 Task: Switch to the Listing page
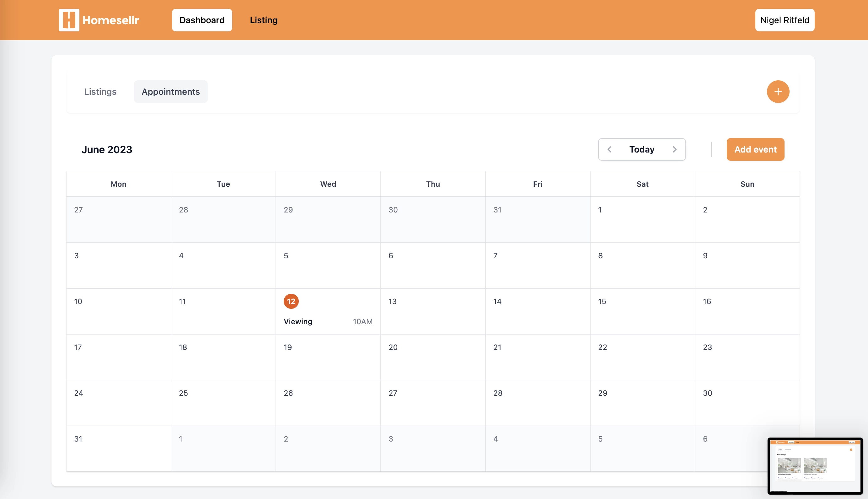coord(264,20)
